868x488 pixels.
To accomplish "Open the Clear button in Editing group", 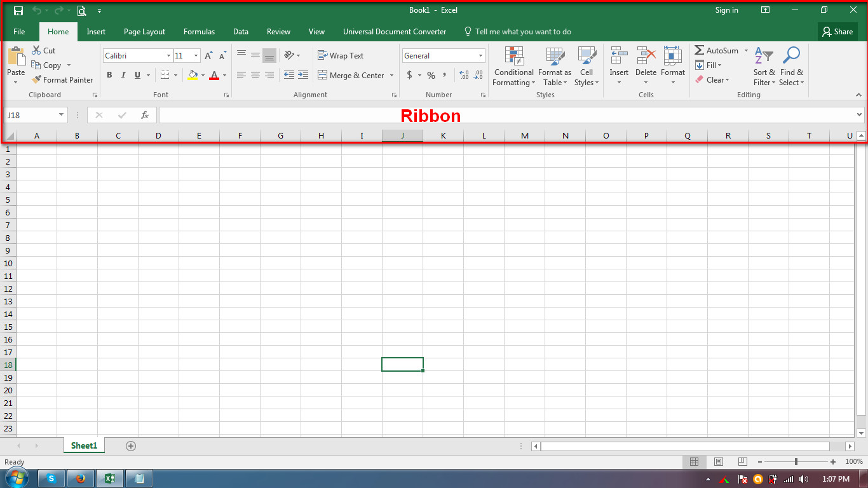I will [712, 80].
